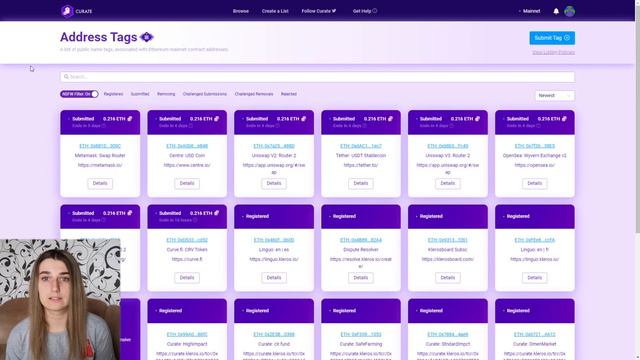Open Details for Centre USD Coin

coord(187,184)
